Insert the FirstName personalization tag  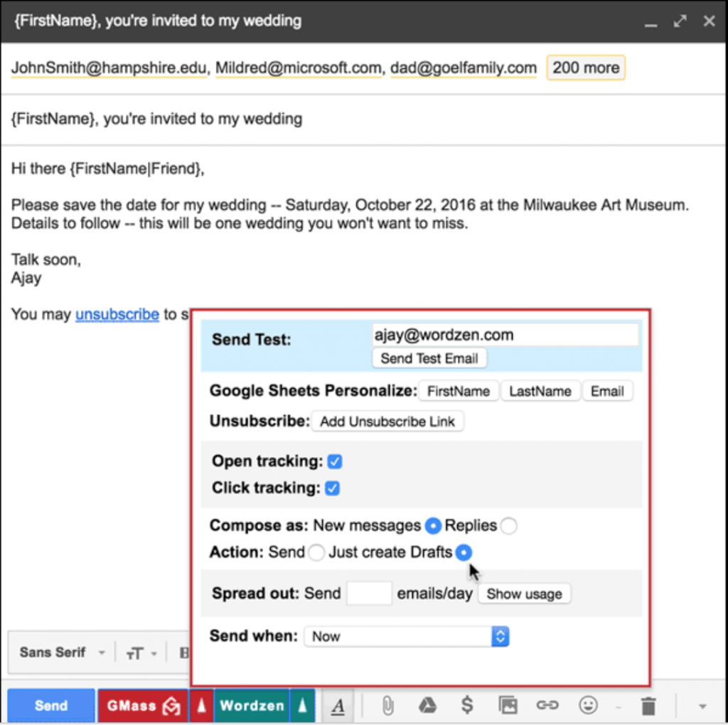coord(459,391)
